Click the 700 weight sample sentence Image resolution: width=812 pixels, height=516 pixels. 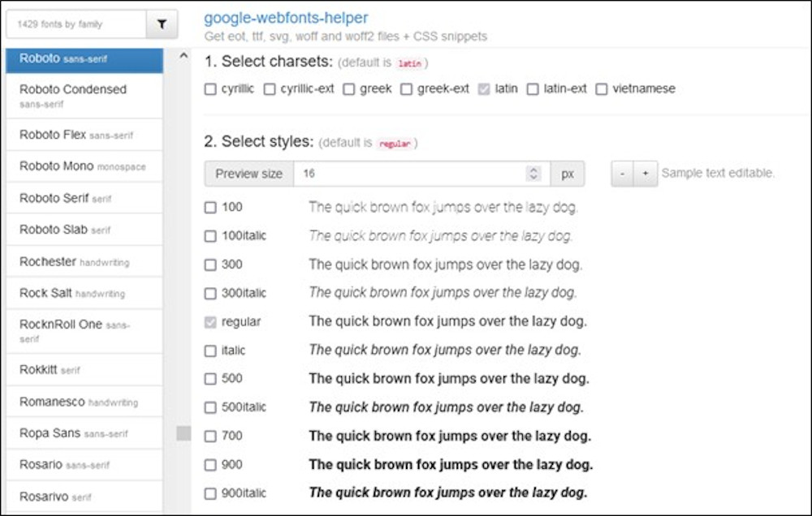450,436
